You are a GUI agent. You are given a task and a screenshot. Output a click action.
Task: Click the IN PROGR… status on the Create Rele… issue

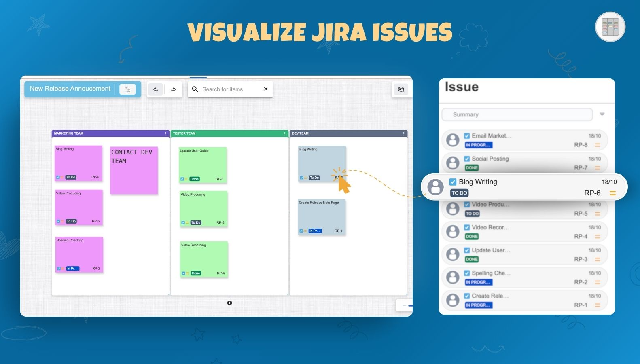pyautogui.click(x=479, y=305)
